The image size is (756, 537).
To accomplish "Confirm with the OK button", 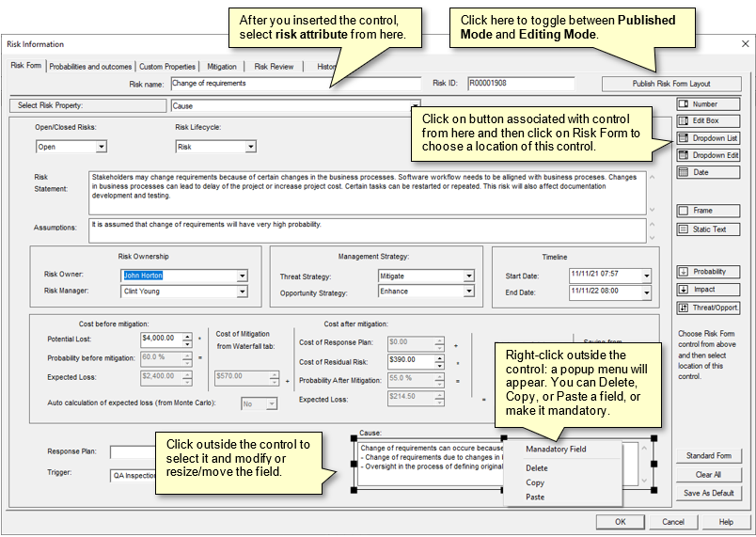I will pos(620,522).
